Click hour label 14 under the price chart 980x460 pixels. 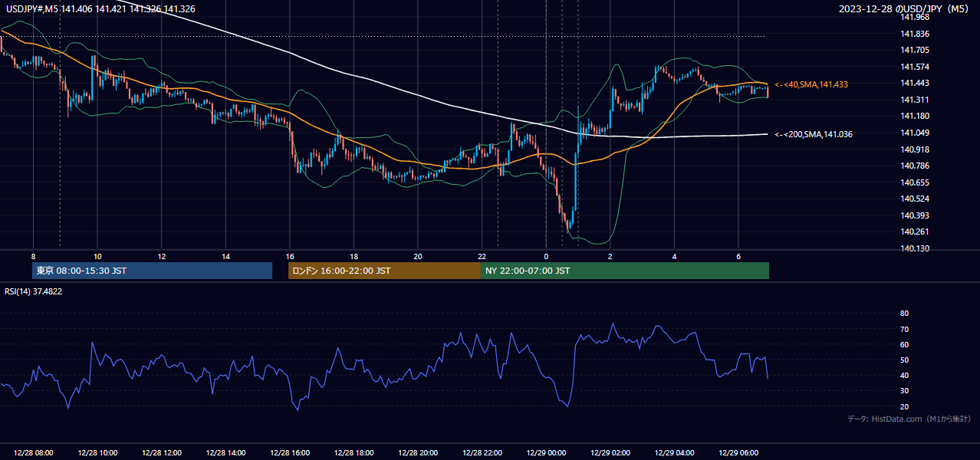coord(225,256)
